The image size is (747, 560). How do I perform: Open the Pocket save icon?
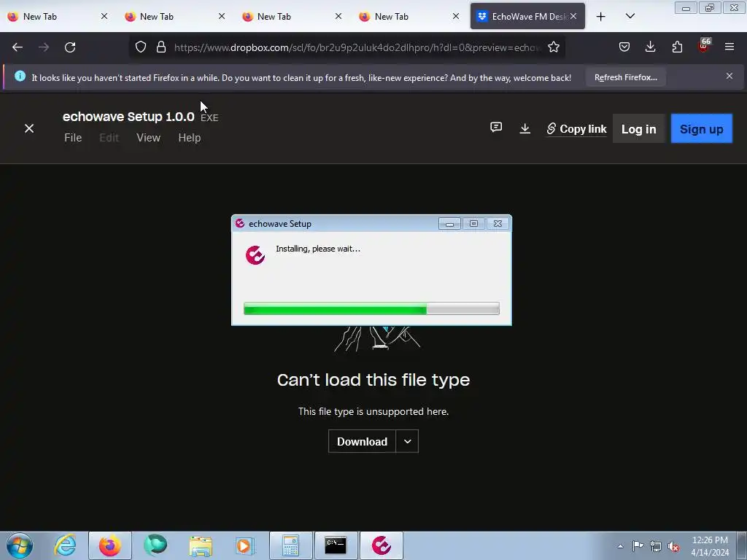click(x=624, y=47)
